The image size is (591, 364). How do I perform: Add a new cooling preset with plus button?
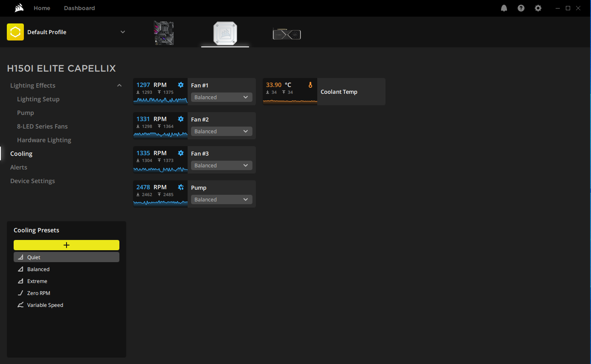[67, 245]
